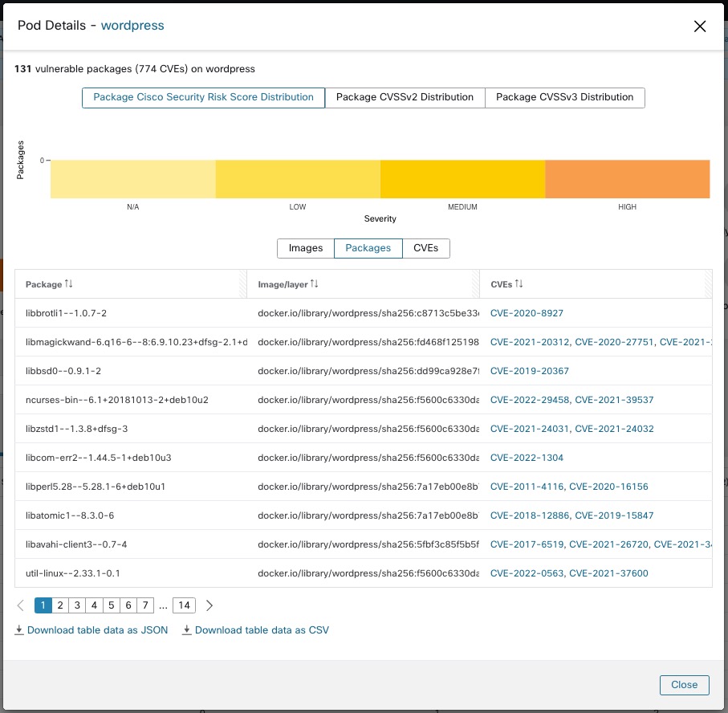Click the libperl5.28 package cell

(131, 487)
